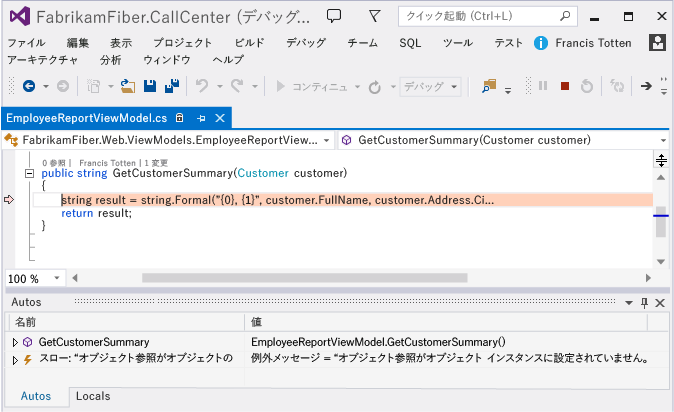Screen dimensions: 674x412
Task: Click the Francis Totten account name
Action: point(593,43)
